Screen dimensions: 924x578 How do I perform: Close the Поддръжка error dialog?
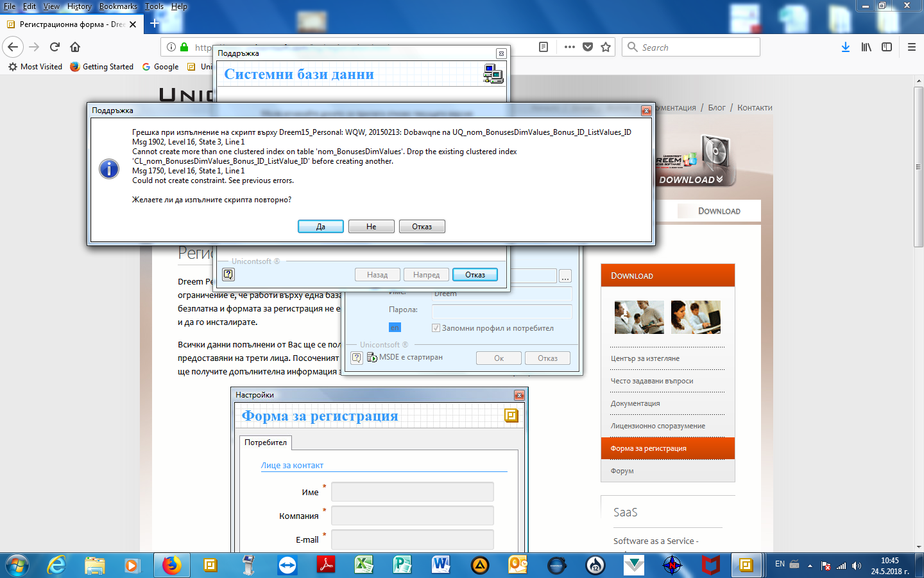(646, 111)
